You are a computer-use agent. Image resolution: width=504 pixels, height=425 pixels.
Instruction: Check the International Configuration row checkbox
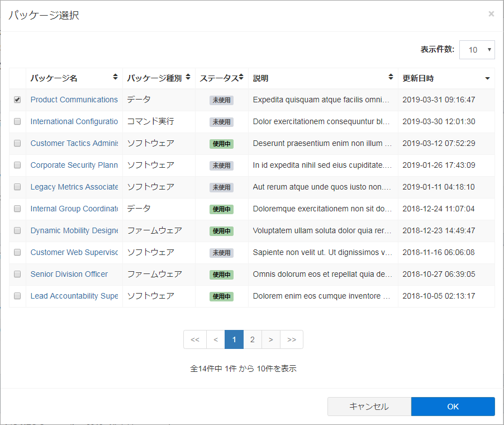[17, 121]
